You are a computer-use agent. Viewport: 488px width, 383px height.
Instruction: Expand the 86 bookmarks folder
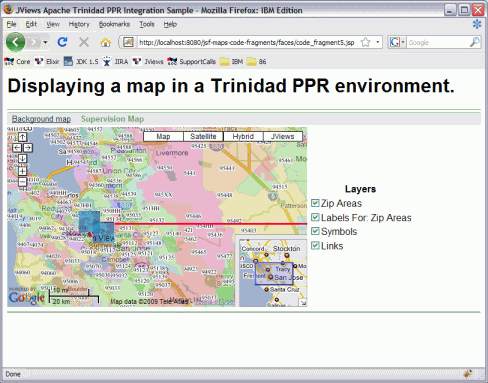256,62
